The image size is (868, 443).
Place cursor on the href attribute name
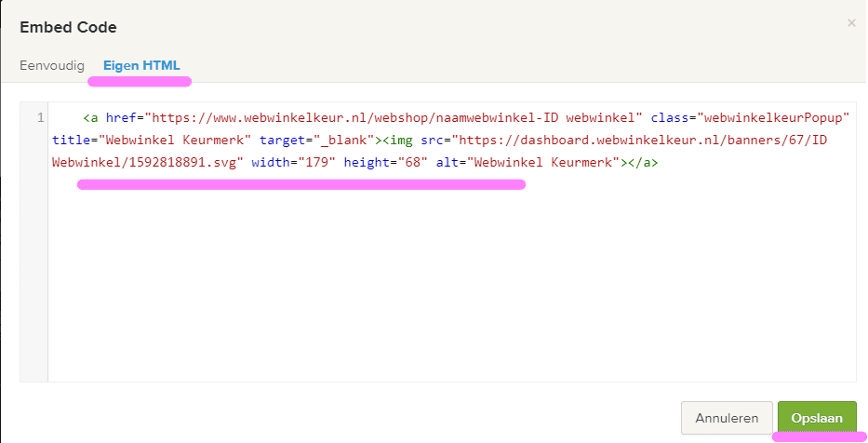pyautogui.click(x=120, y=118)
